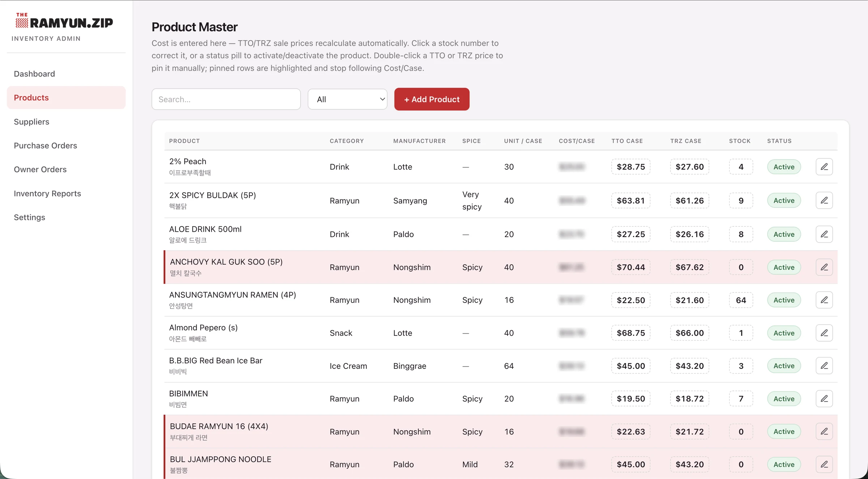Click the CATEGORY column header
The height and width of the screenshot is (479, 868).
pyautogui.click(x=346, y=141)
